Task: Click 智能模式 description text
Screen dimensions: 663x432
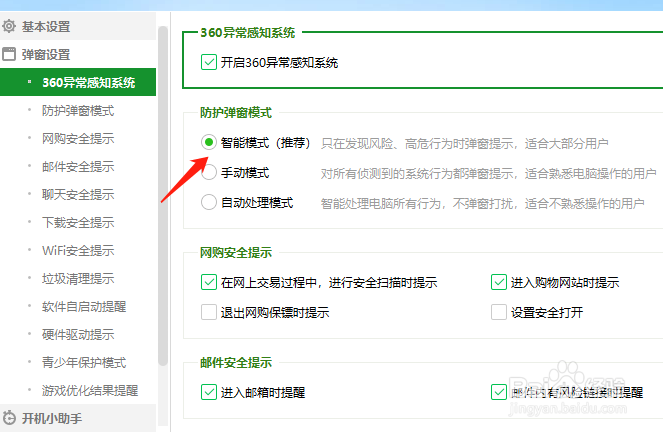Action: coord(464,144)
